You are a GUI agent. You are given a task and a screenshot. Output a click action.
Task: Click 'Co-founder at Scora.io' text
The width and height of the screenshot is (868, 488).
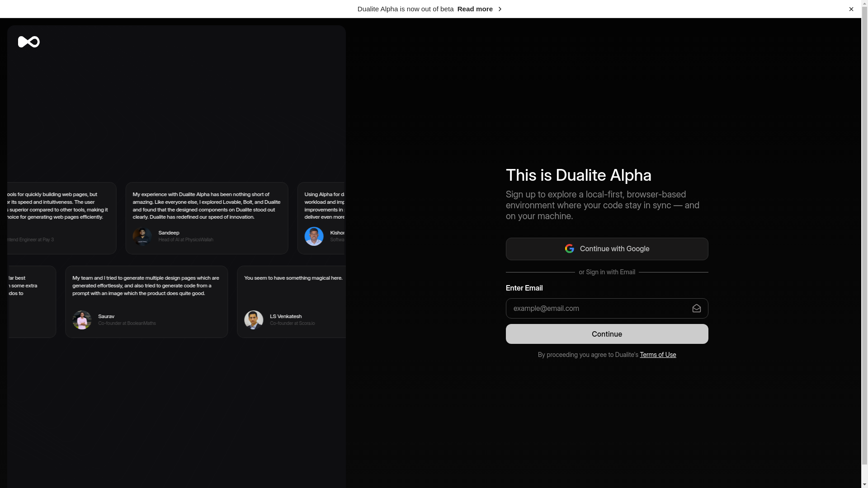[292, 324]
